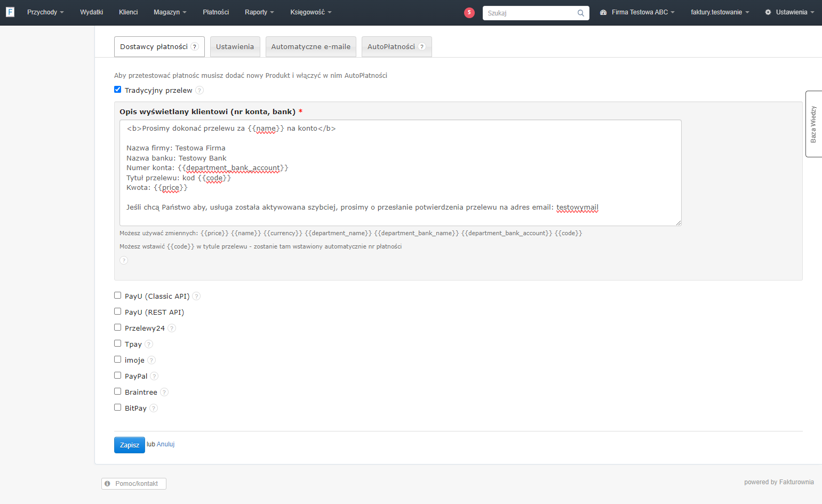Select Dostawcy płatności tab
Screen dimensions: 822x504
coord(159,46)
